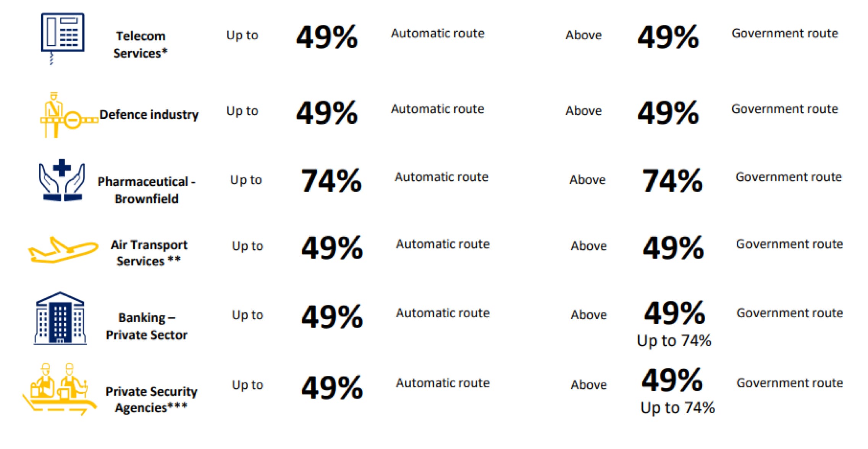The width and height of the screenshot is (868, 449).
Task: Click the Banking building icon
Action: (x=60, y=318)
